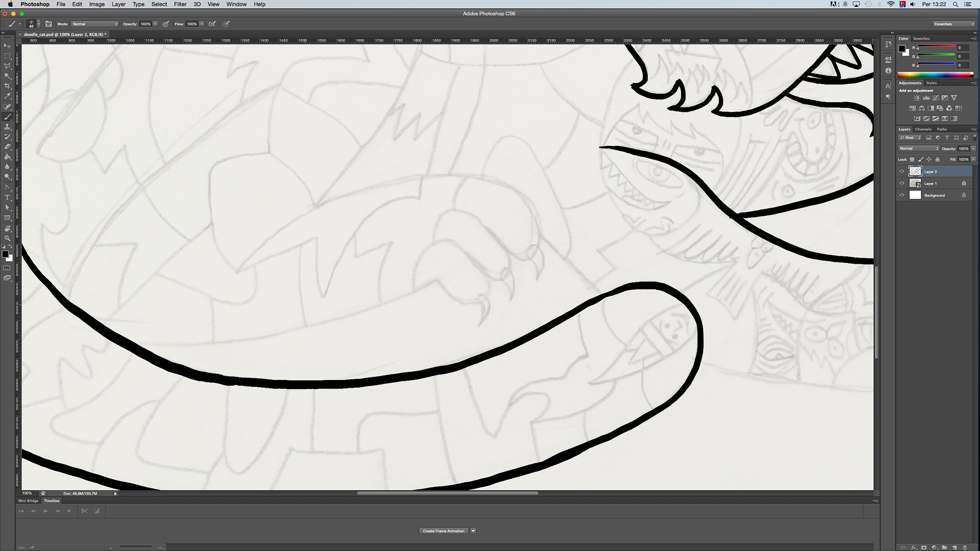This screenshot has width=980, height=551.
Task: Switch to the Channels tab
Action: click(x=923, y=129)
